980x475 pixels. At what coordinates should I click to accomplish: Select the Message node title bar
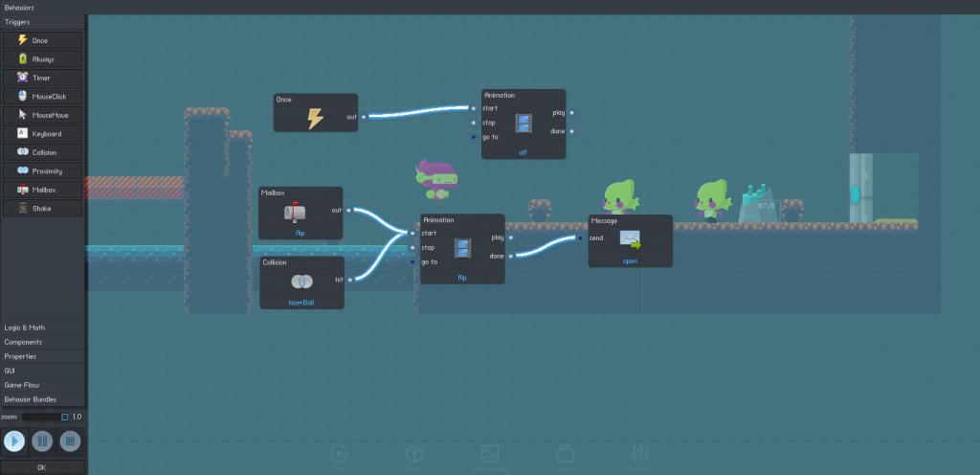[630, 220]
